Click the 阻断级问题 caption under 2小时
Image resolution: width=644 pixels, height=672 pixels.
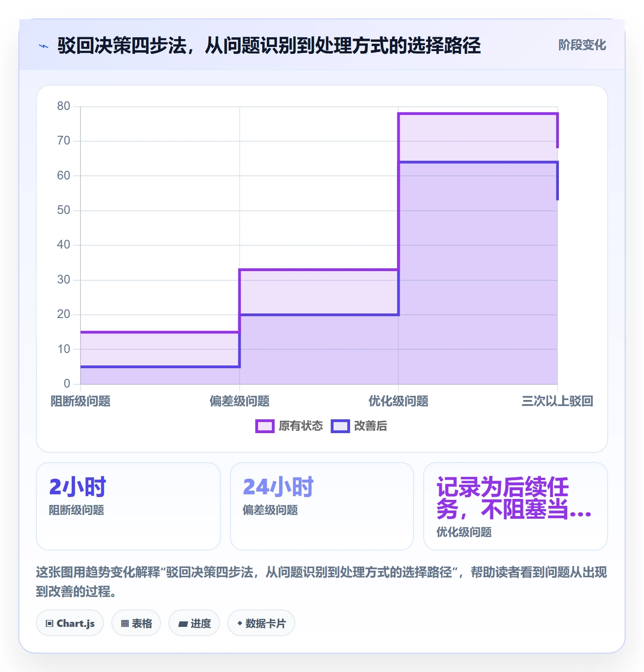pyautogui.click(x=76, y=510)
